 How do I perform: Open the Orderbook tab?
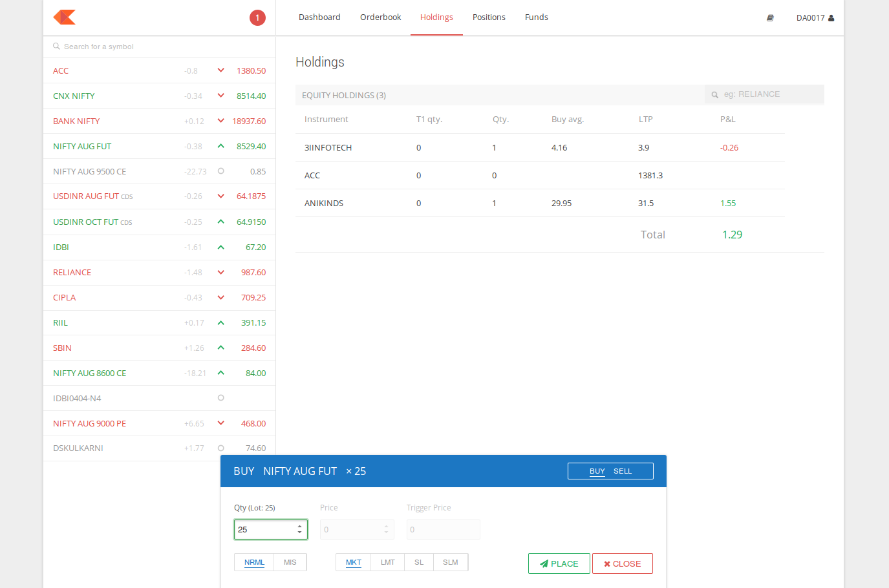coord(380,17)
